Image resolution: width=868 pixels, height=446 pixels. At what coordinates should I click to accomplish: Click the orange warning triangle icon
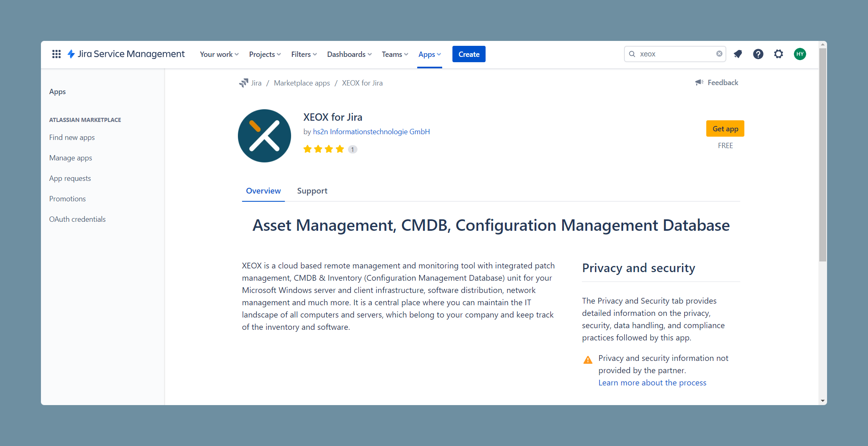tap(588, 360)
